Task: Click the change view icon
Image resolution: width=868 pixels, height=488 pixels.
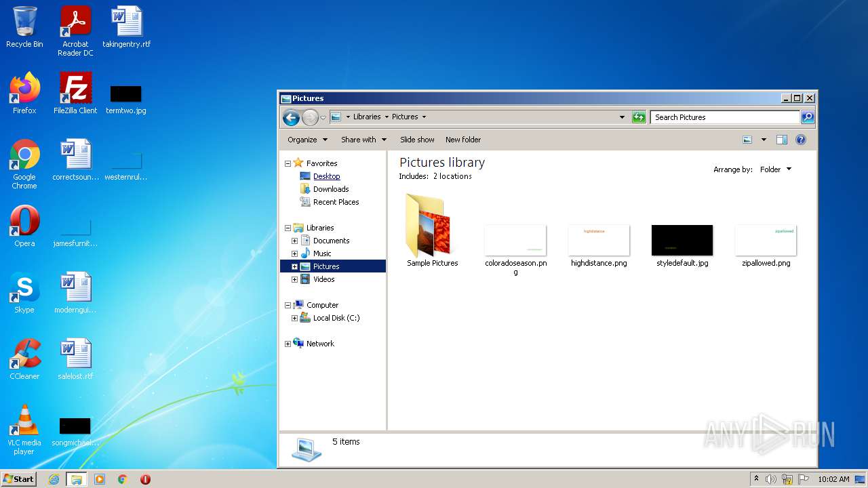Action: click(747, 140)
